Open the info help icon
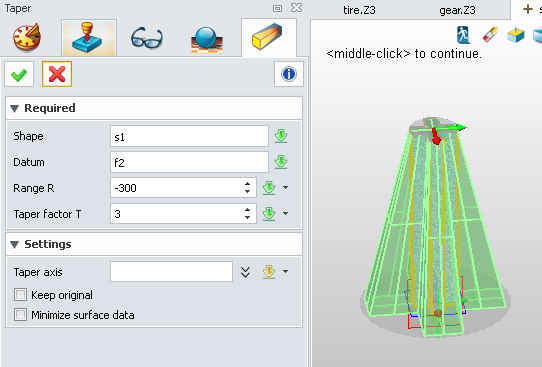 (289, 74)
